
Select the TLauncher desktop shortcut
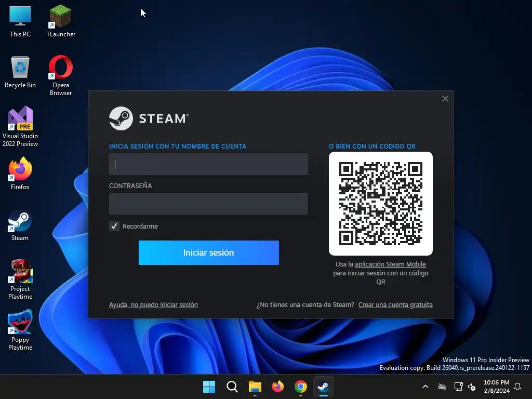point(61,21)
